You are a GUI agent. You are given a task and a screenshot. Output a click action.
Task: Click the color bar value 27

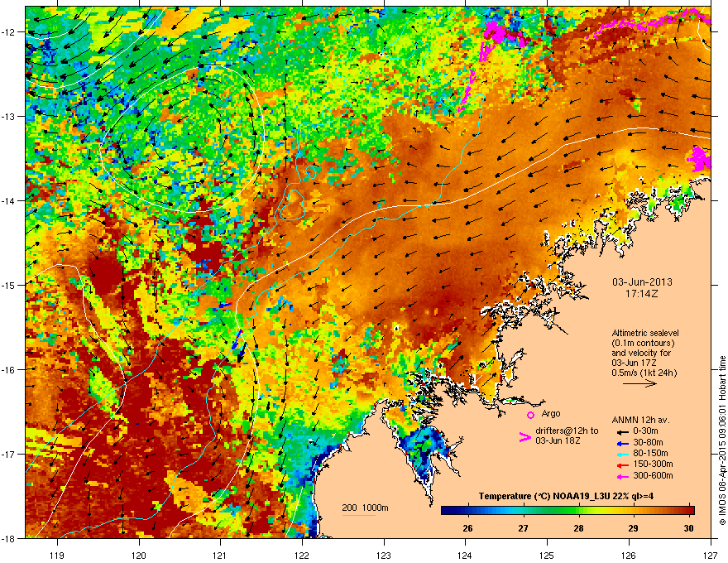coord(523,528)
